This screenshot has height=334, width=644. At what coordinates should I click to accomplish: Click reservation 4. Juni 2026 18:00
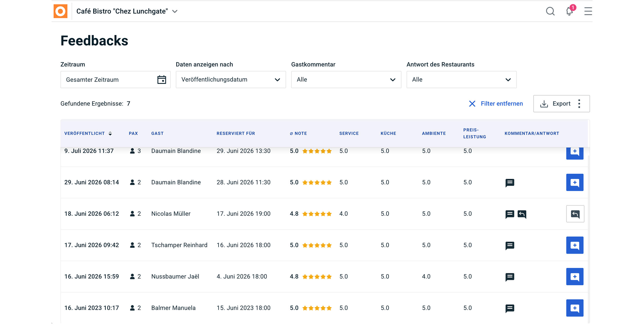242,277
